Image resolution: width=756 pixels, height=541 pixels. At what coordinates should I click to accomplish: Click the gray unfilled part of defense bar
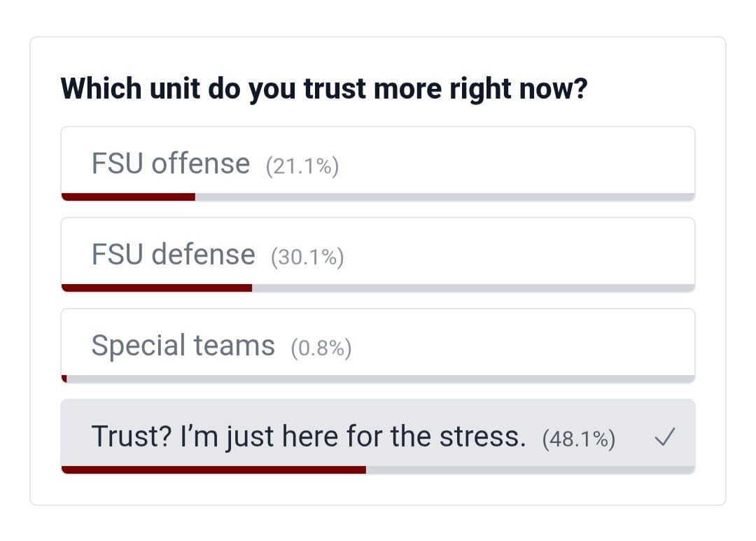click(x=472, y=288)
